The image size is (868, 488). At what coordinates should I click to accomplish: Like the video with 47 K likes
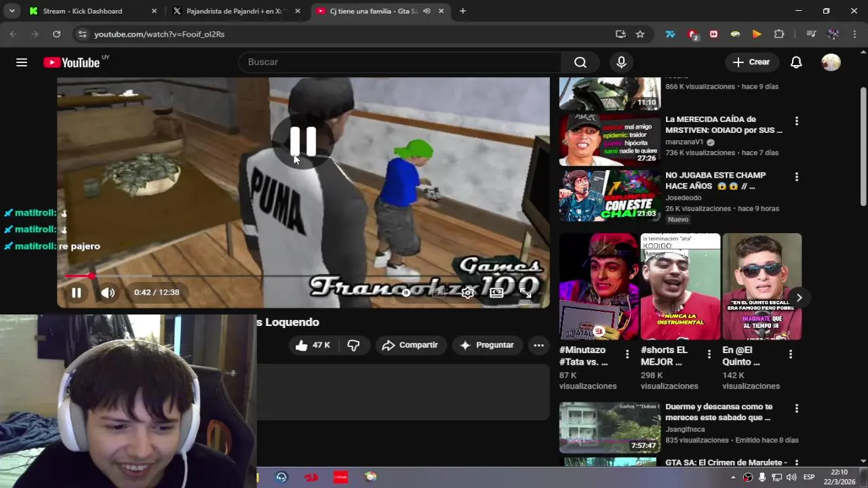coord(313,345)
